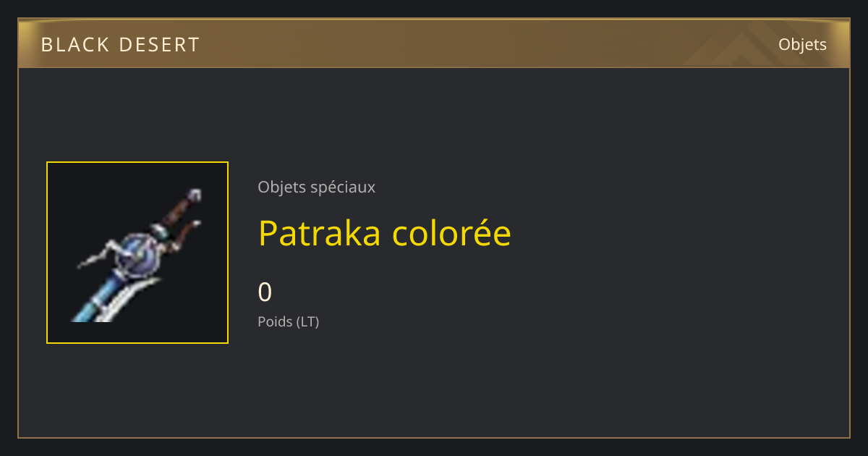868x456 pixels.
Task: Click the BLACK DESERT header title
Action: click(120, 45)
